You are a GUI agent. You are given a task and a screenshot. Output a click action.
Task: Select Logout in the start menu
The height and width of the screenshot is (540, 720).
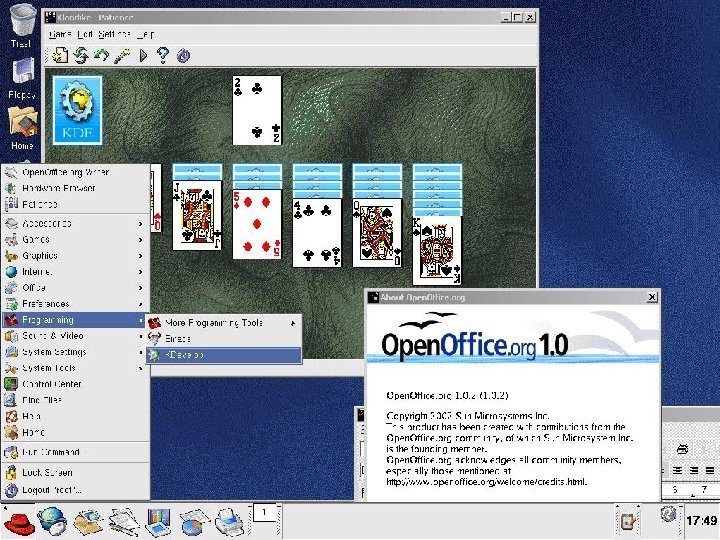[x=76, y=490]
